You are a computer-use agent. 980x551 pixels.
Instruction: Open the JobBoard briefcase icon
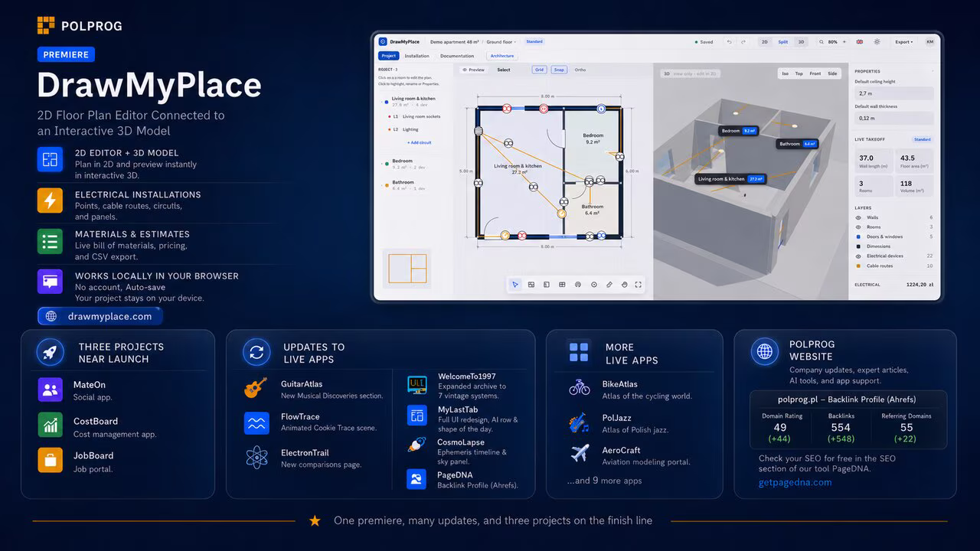coord(51,461)
